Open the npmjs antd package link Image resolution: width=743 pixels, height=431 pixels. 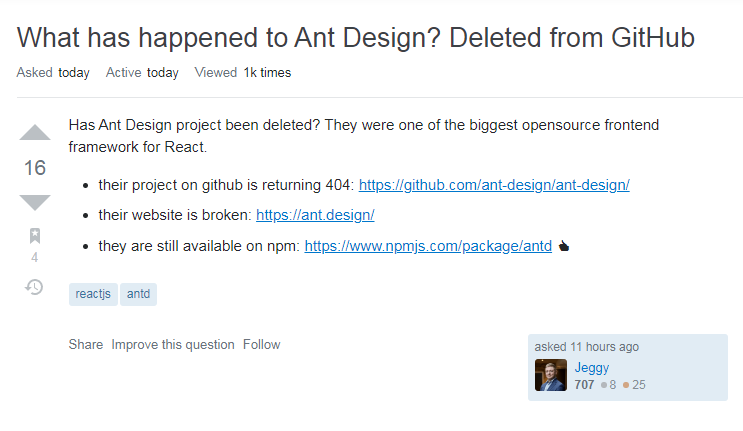(x=428, y=245)
